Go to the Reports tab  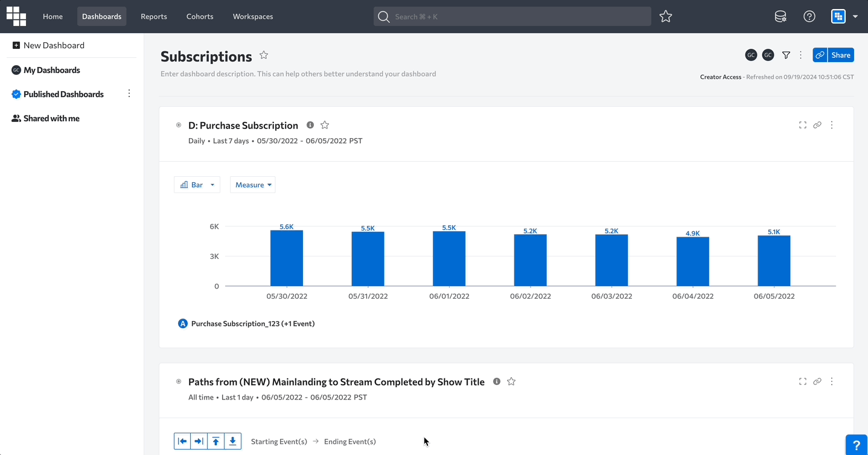153,17
